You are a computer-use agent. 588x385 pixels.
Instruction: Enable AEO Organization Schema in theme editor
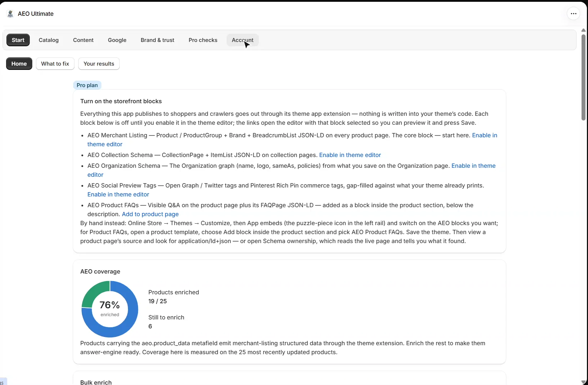[x=473, y=166]
